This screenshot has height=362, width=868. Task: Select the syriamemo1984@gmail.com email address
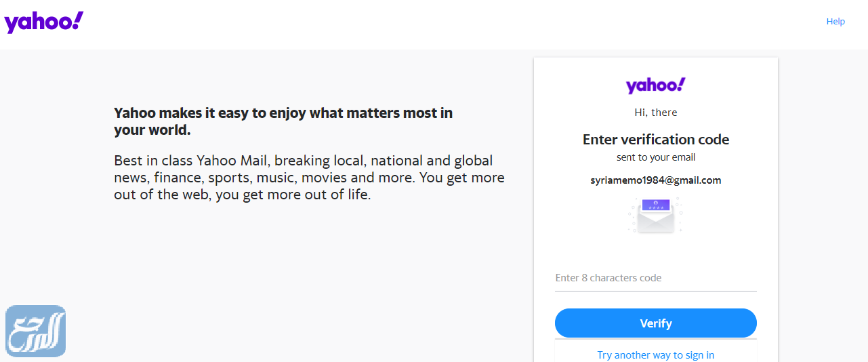pos(655,180)
